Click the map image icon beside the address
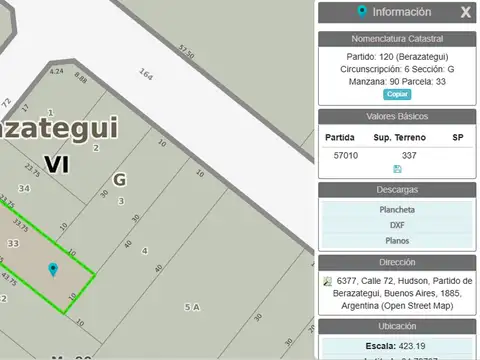The width and height of the screenshot is (480, 360). (328, 282)
